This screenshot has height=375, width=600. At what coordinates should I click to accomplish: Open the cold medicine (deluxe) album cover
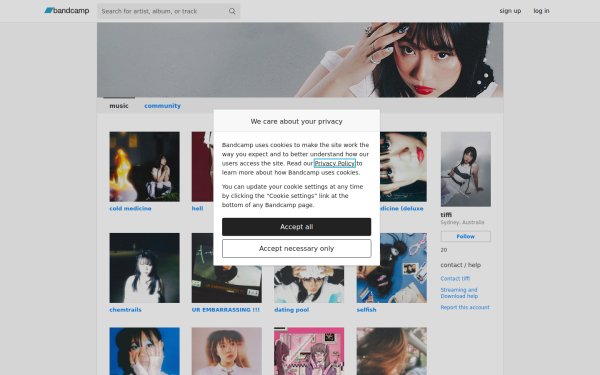403,167
